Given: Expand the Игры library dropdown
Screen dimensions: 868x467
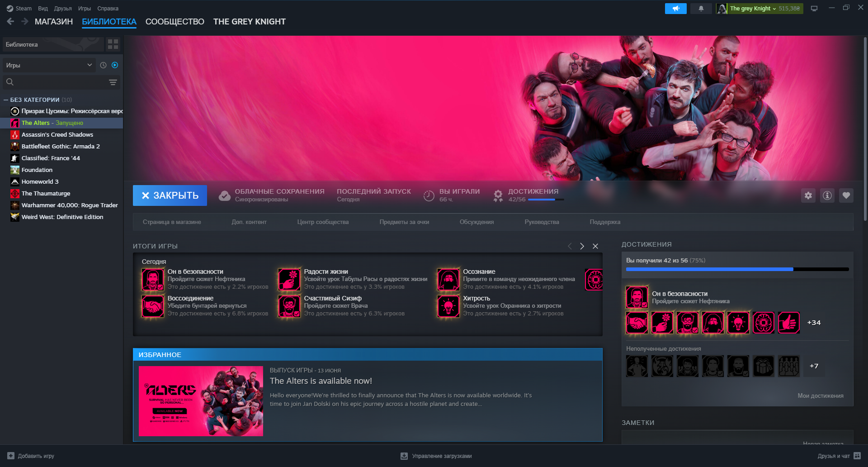Looking at the screenshot, I should click(49, 65).
